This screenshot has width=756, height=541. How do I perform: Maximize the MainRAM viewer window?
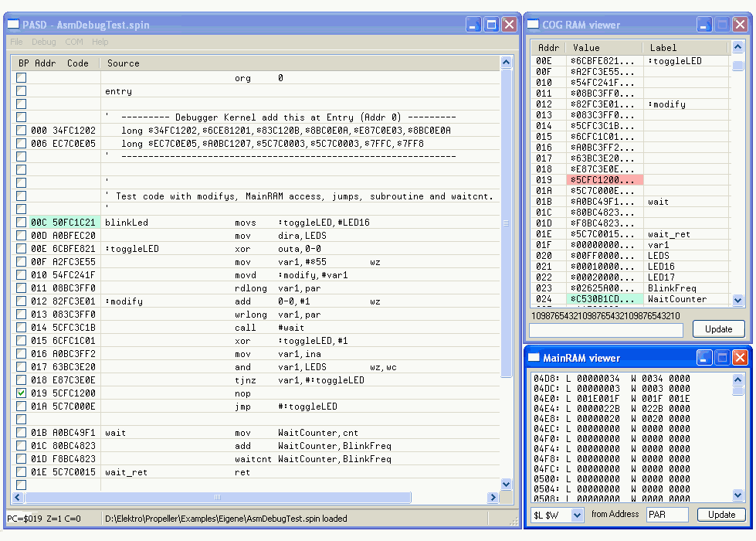(721, 358)
